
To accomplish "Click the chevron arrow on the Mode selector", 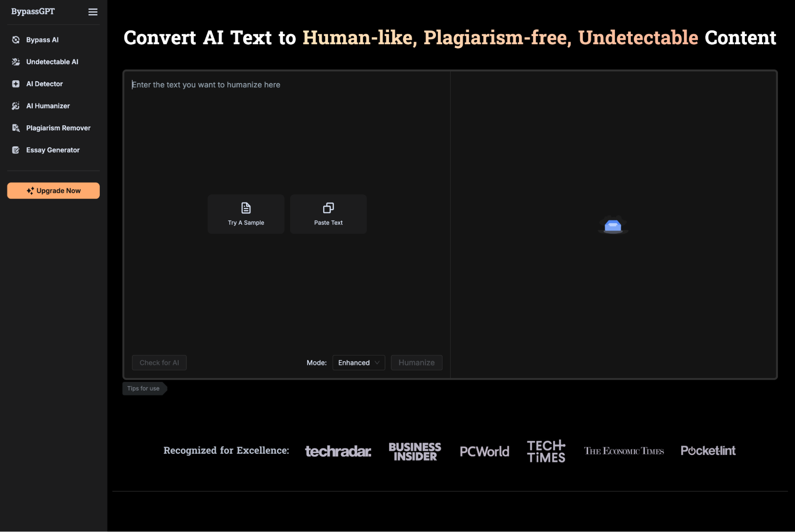I will click(377, 363).
